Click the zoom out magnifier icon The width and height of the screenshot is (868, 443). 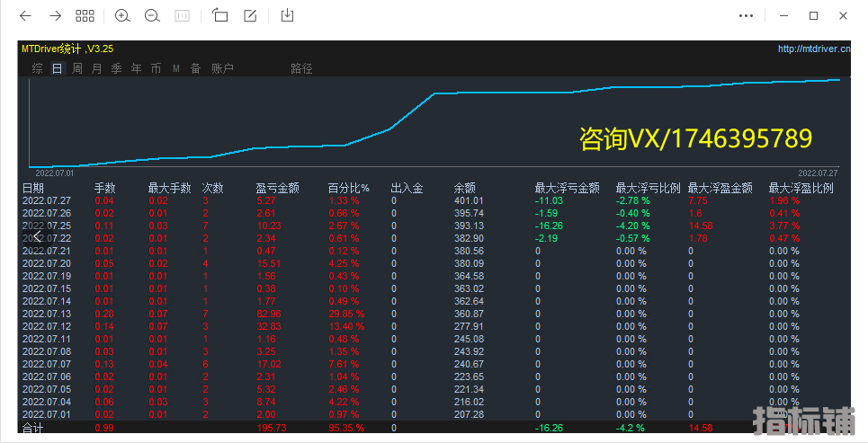coord(152,16)
